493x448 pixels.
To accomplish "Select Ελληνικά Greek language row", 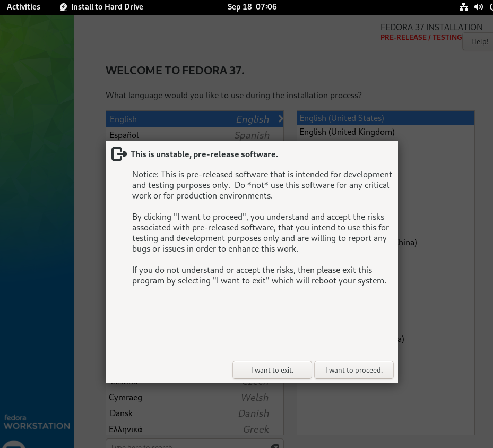I will (x=195, y=429).
